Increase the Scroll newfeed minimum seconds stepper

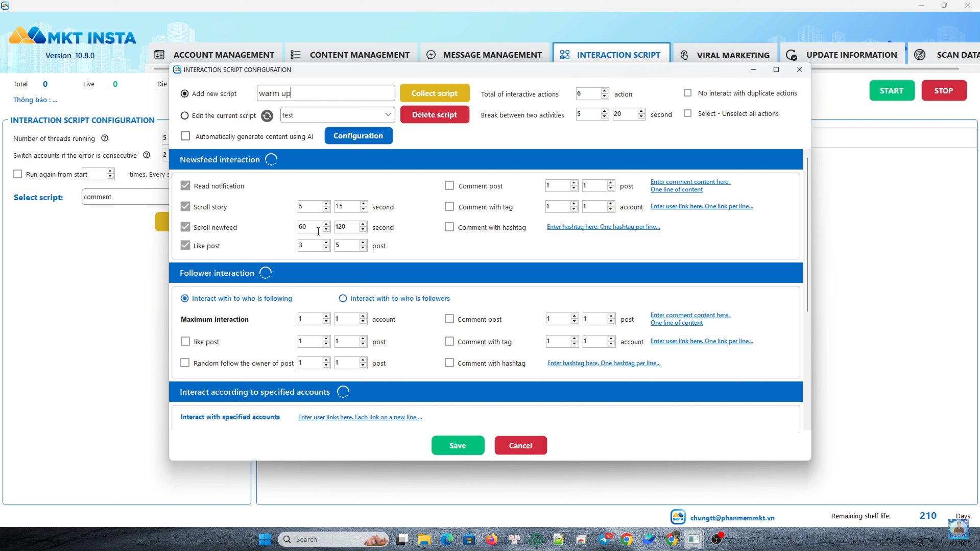pyautogui.click(x=326, y=224)
